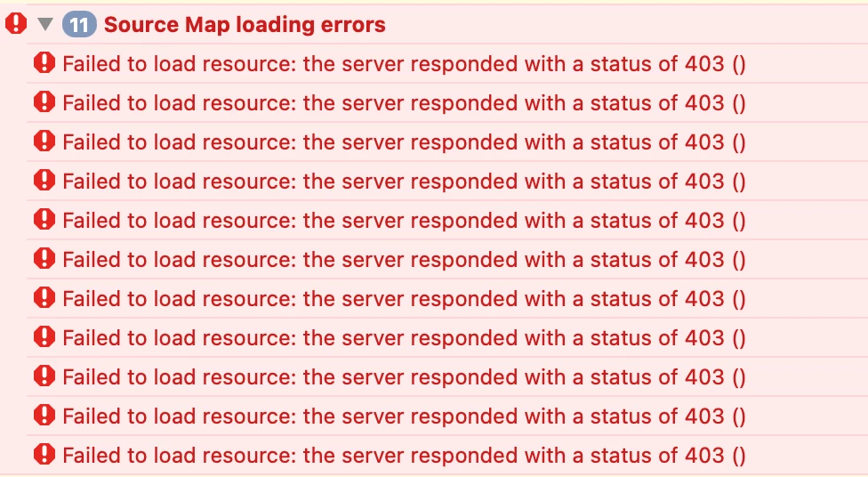Click the error icon of the tenth 403 message
Screen dimensions: 868x477
(x=44, y=416)
